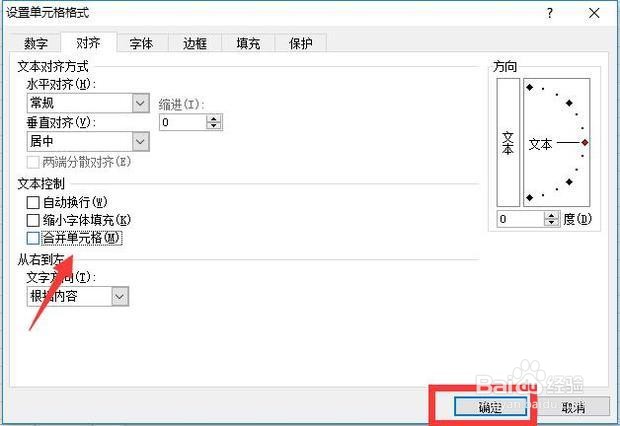620x426 pixels.
Task: Click the 取消 button
Action: 573,406
